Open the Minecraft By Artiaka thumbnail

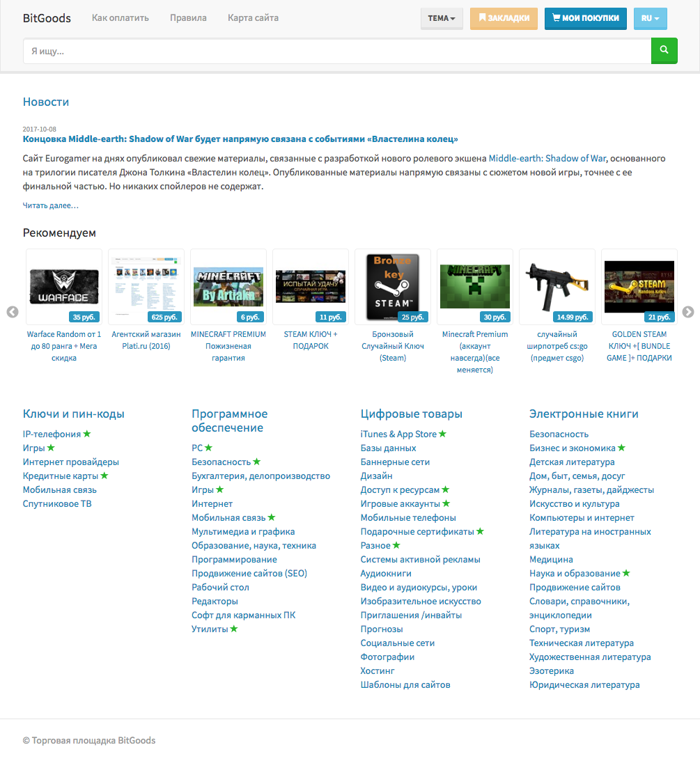click(228, 287)
